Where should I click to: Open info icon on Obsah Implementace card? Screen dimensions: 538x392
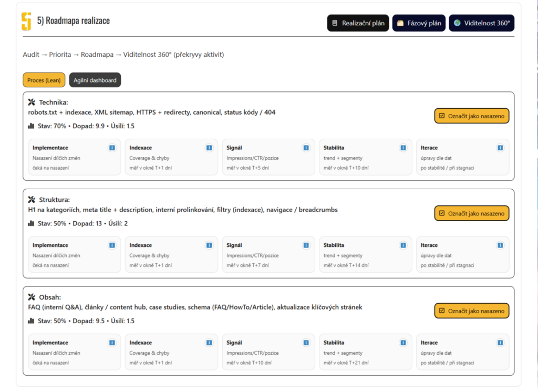112,343
